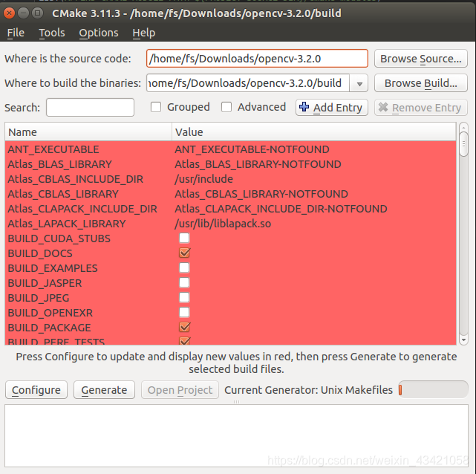Uncheck the BUILD_PACKAGE checkbox
The width and height of the screenshot is (476, 474).
pyautogui.click(x=185, y=327)
